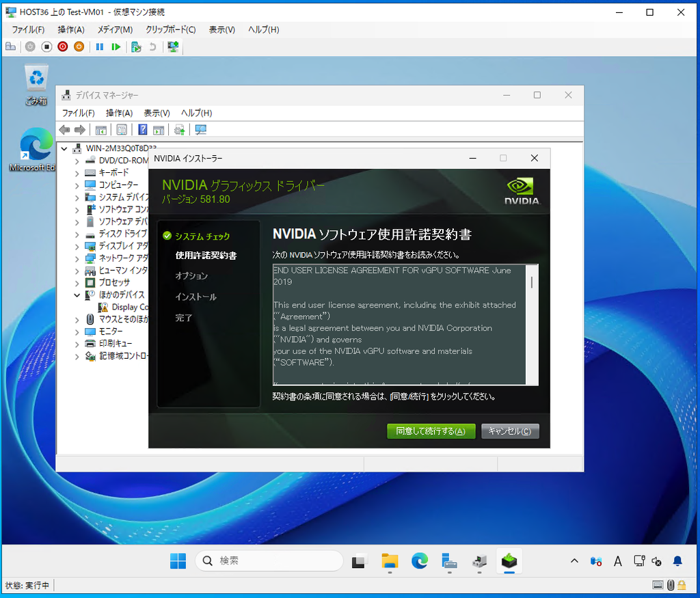This screenshot has height=598, width=700.
Task: Expand the モニター node
Action: pos(77,331)
